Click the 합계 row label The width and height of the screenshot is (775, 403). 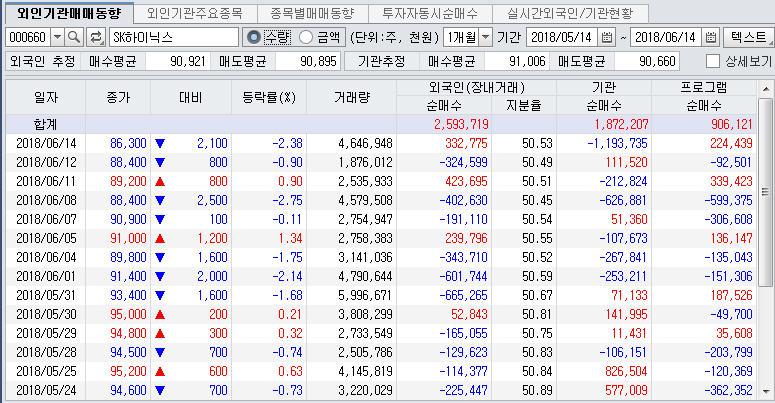tap(46, 124)
